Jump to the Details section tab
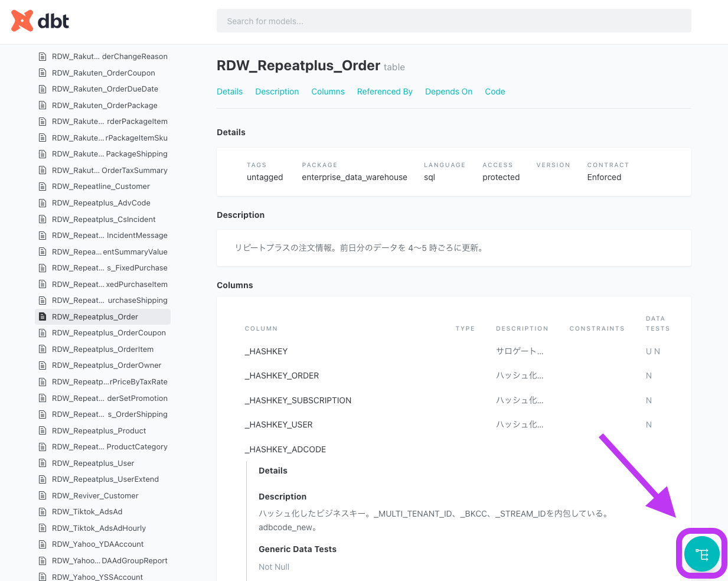Screen dimensions: 728x581 (230, 92)
